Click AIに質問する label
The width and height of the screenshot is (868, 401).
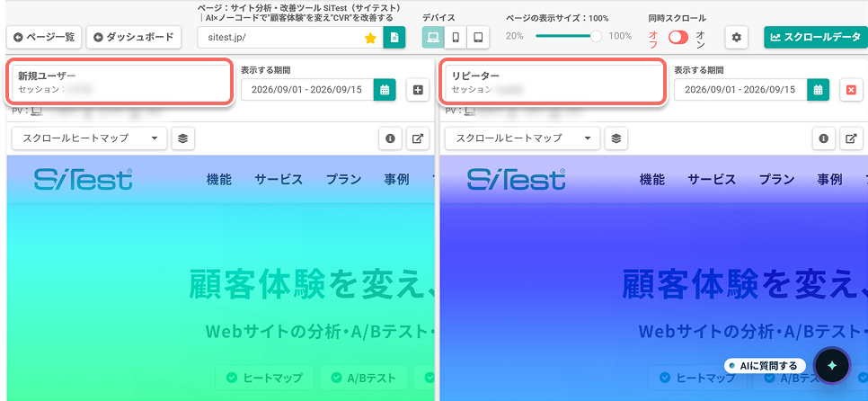click(765, 366)
